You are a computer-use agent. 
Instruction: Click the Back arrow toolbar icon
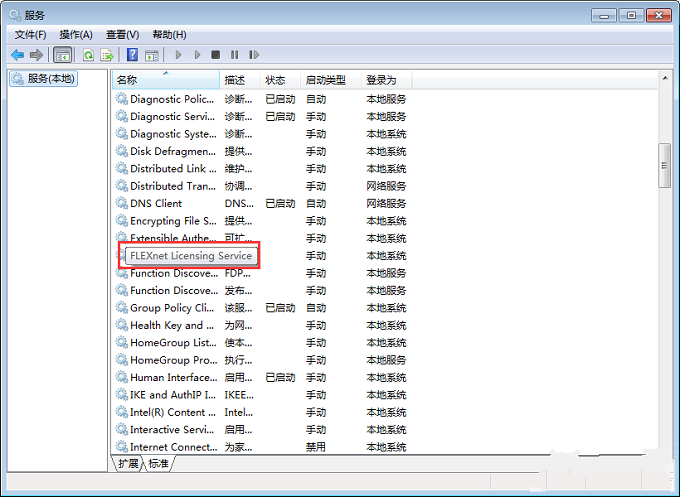tap(17, 55)
